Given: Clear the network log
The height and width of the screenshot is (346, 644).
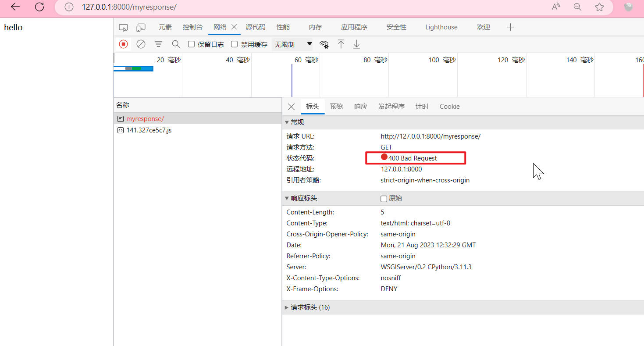Looking at the screenshot, I should coord(141,44).
